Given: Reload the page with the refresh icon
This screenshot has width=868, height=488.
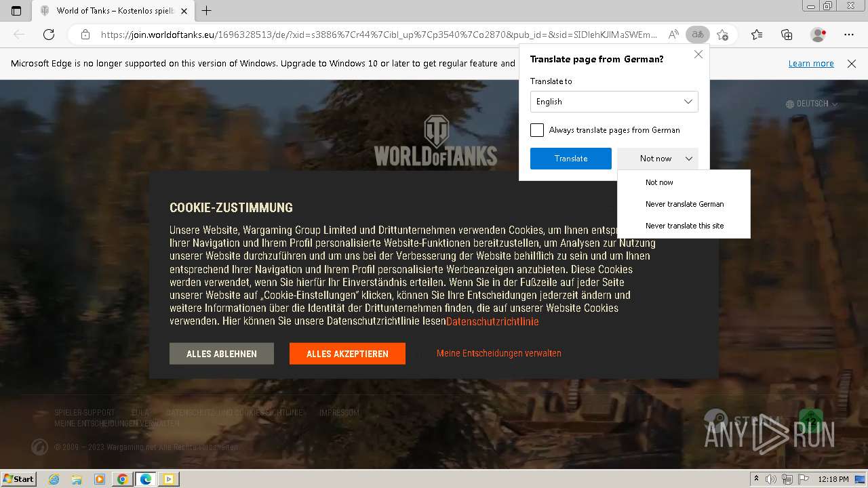Looking at the screenshot, I should pos(49,35).
